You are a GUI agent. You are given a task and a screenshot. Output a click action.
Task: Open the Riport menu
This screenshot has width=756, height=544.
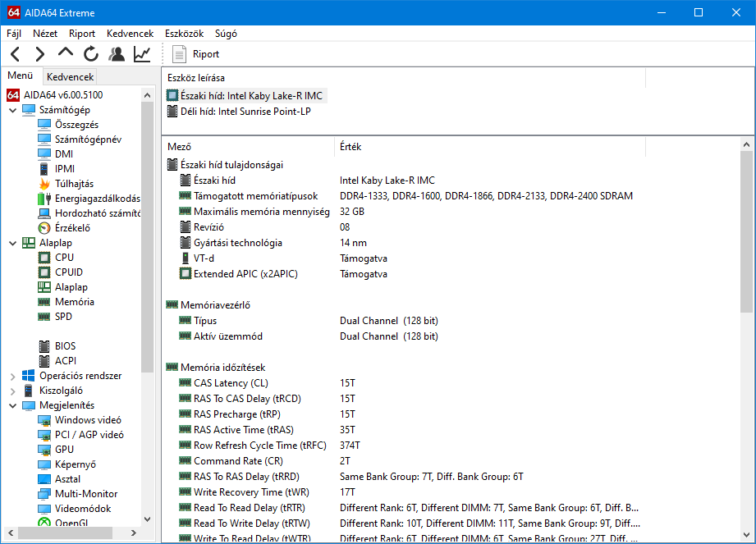tap(82, 34)
